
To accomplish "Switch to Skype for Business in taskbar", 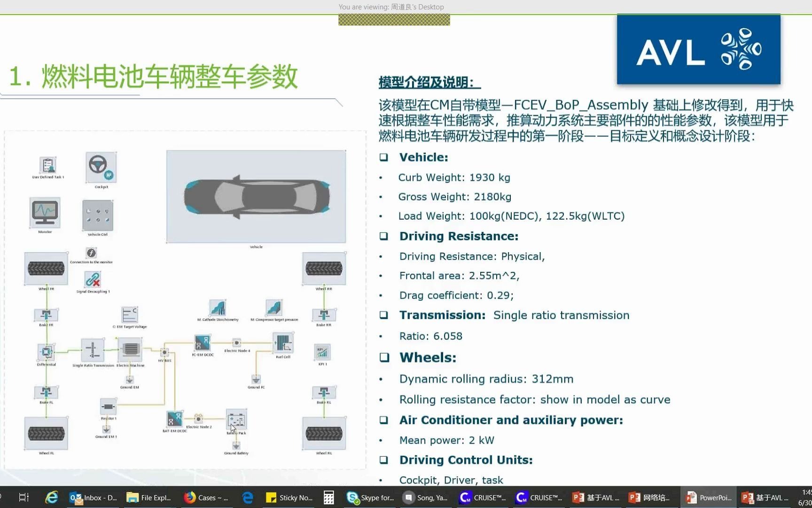I will 370,497.
